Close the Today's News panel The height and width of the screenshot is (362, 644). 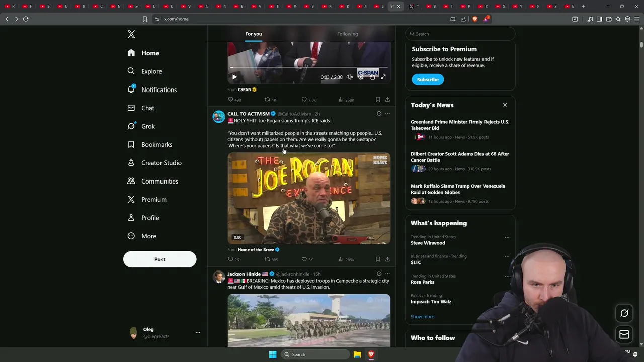pos(505,105)
